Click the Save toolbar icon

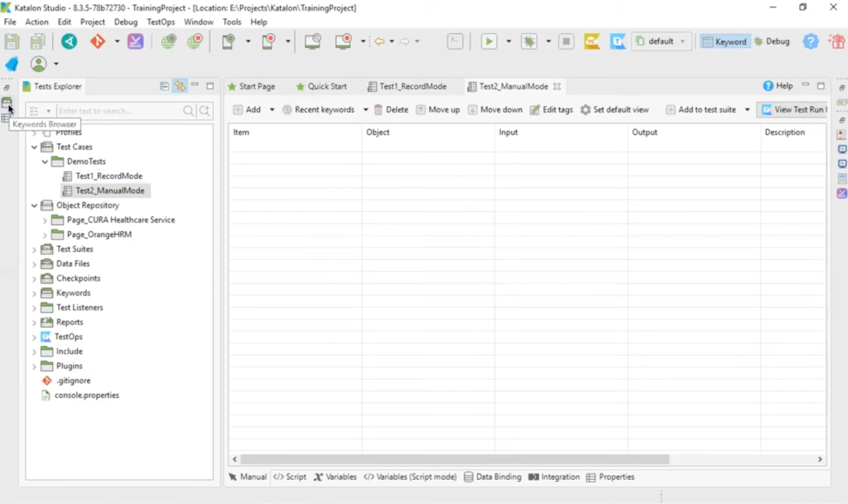[12, 41]
